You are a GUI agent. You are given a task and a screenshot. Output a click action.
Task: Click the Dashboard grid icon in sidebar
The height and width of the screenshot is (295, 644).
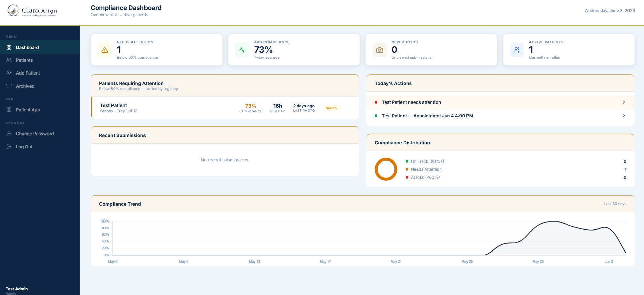(9, 47)
